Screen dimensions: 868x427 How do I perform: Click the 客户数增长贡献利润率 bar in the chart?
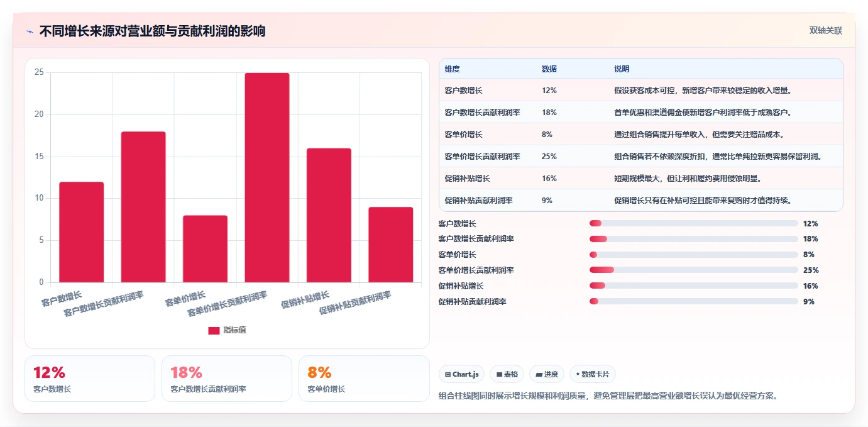143,207
